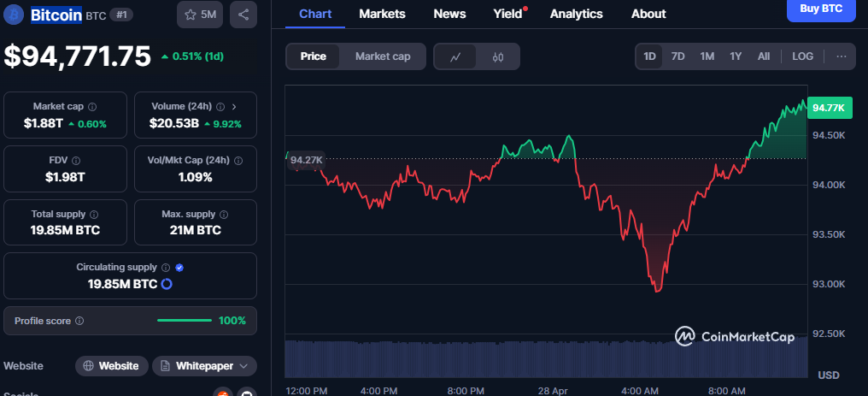Set chart range to 1Y

(x=735, y=56)
